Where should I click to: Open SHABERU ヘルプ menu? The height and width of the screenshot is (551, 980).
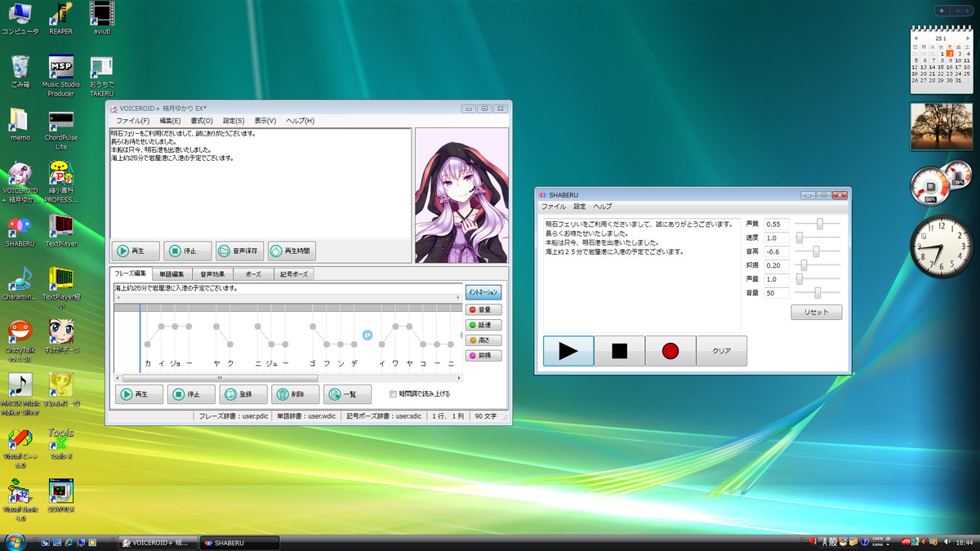tap(603, 207)
